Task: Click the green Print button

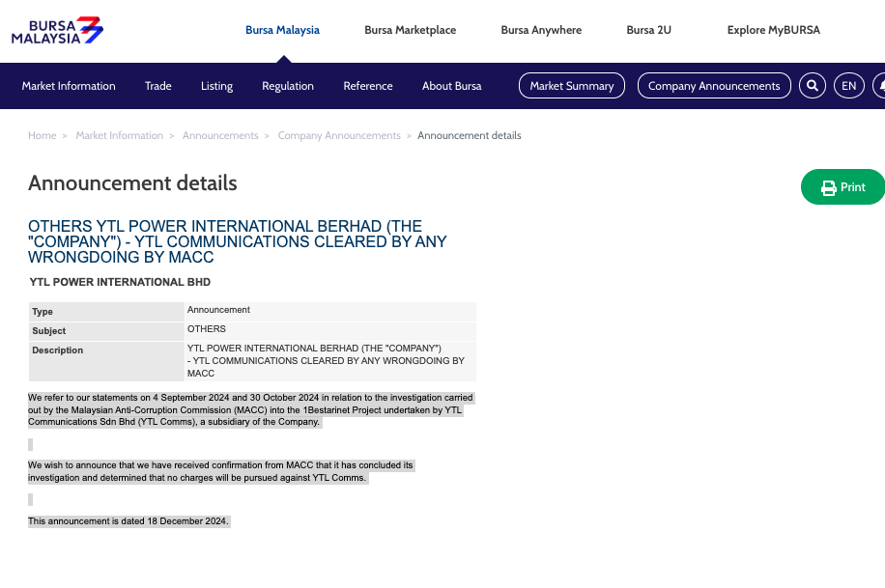Action: (x=842, y=187)
